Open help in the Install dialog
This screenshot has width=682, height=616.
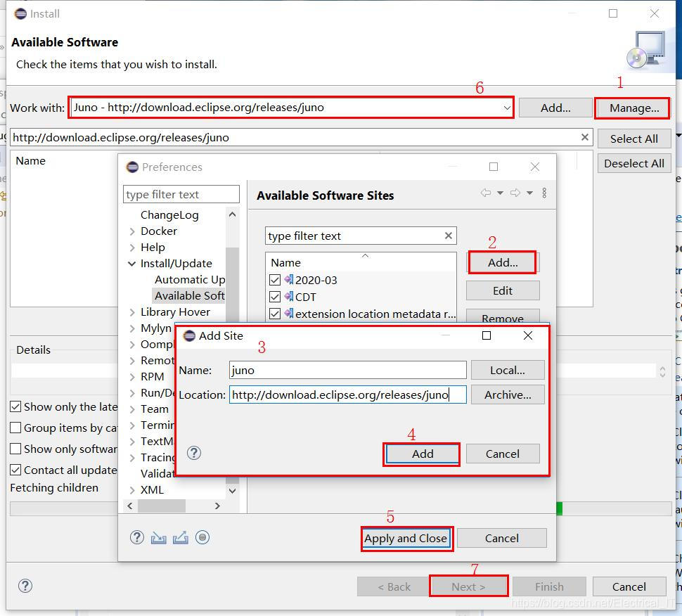[x=25, y=586]
